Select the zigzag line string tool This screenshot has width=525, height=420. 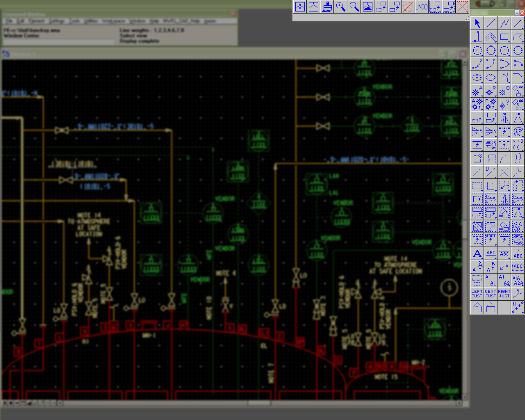point(504,23)
